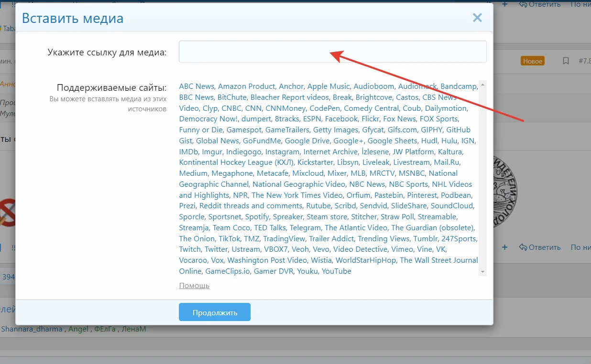The width and height of the screenshot is (591, 364).
Task: Open the Flickr link
Action: tap(371, 119)
